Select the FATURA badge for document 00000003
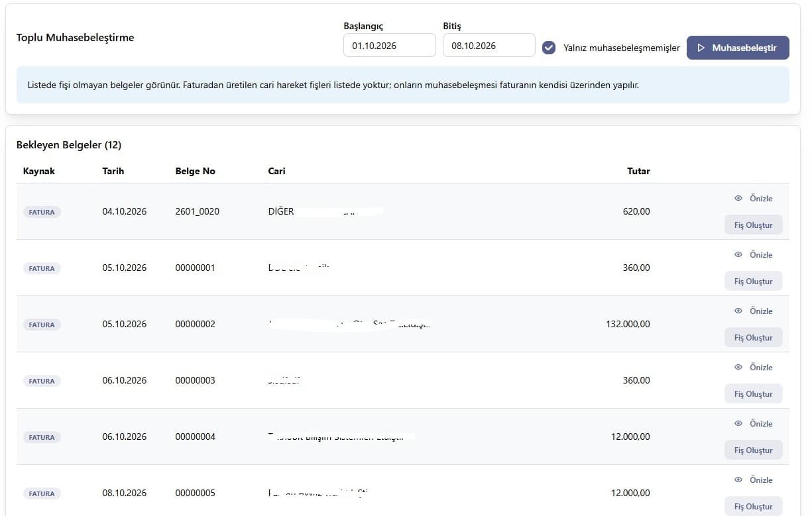 tap(42, 381)
